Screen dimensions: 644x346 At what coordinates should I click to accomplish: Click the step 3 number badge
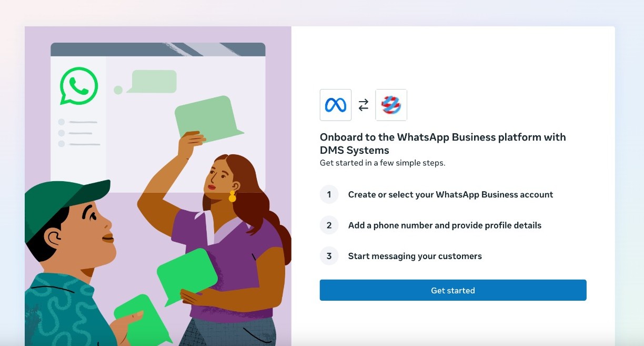pyautogui.click(x=329, y=256)
